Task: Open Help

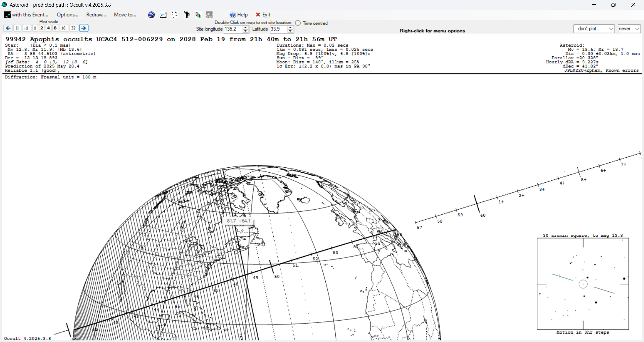Action: click(x=239, y=15)
